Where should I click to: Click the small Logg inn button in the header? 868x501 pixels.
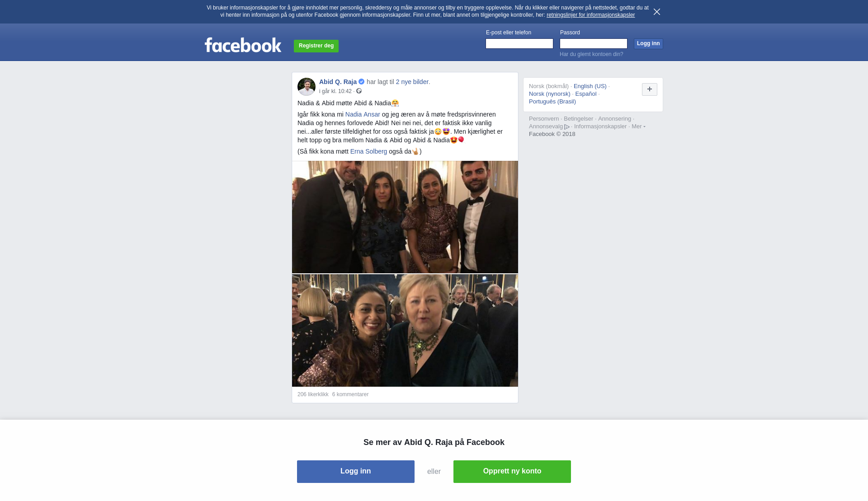(x=648, y=43)
